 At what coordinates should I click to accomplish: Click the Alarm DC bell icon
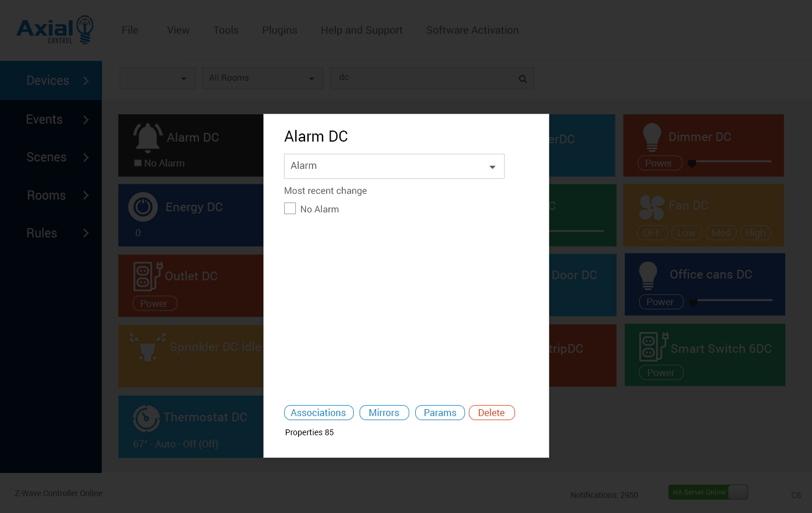tap(147, 138)
